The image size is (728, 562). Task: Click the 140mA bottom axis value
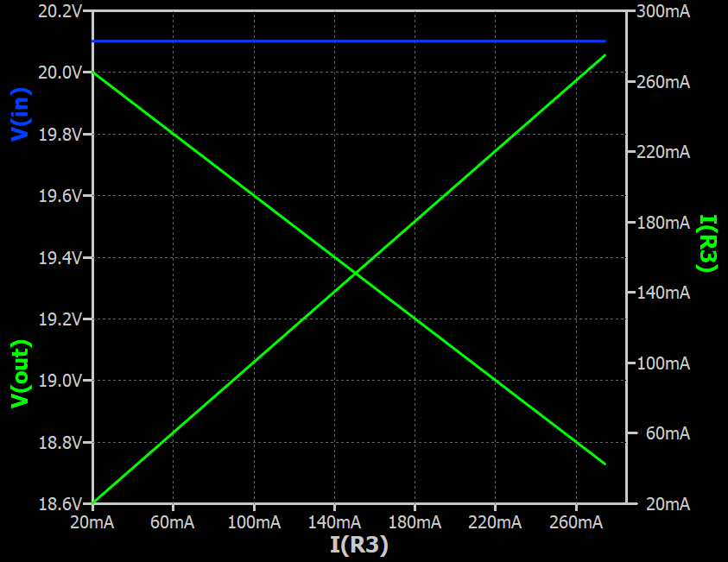(334, 522)
